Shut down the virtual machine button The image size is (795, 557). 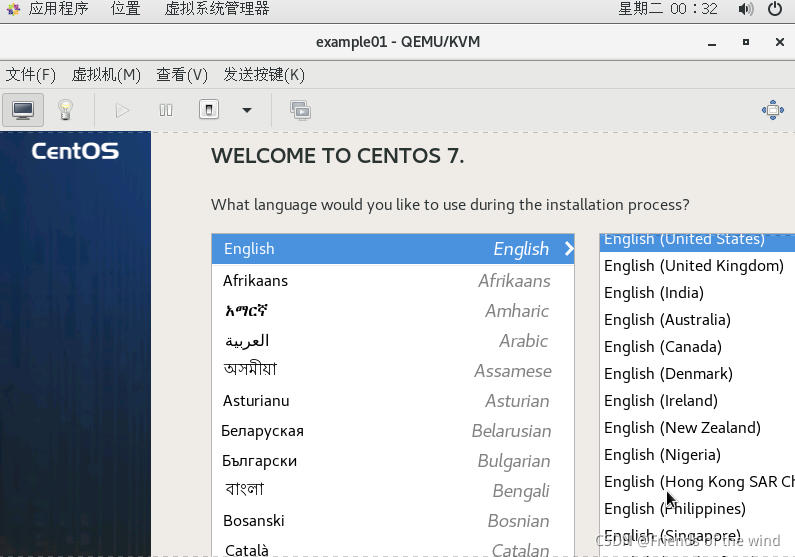209,109
